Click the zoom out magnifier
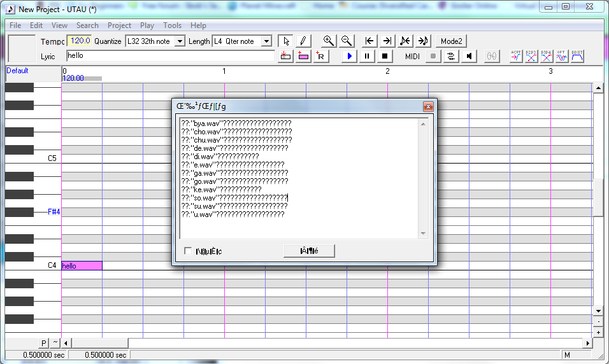The height and width of the screenshot is (364, 609). click(347, 41)
